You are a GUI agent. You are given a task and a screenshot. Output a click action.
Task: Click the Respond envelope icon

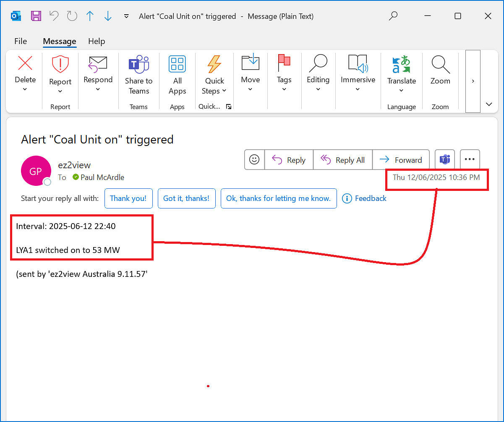(98, 63)
